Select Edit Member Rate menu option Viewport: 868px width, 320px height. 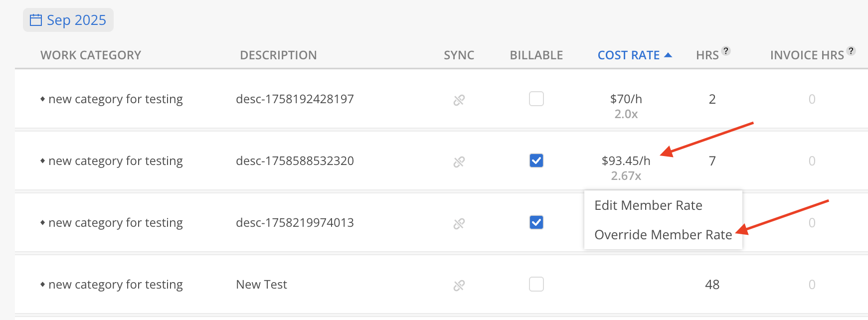click(648, 205)
